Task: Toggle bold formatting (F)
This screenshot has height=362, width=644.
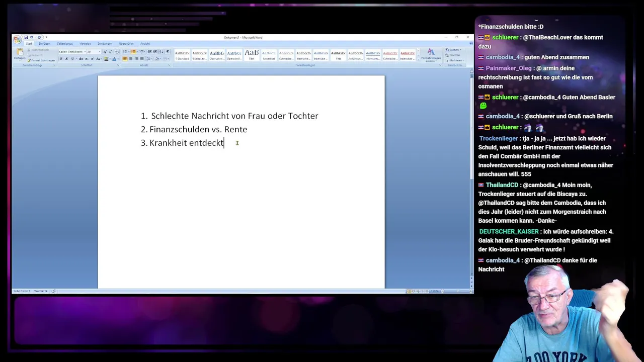Action: coord(61,59)
